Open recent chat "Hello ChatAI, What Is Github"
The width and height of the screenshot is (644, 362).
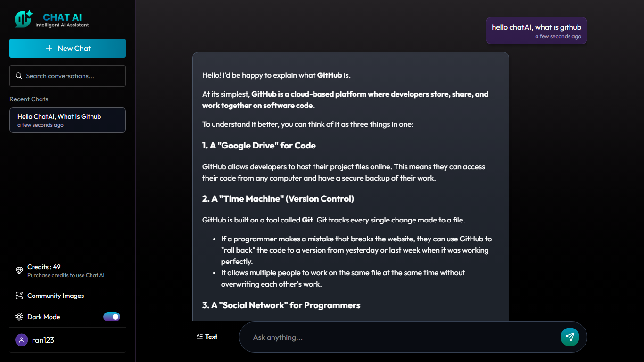tap(67, 120)
